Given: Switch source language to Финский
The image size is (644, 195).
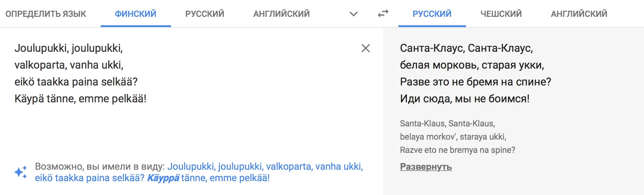Looking at the screenshot, I should click(136, 14).
